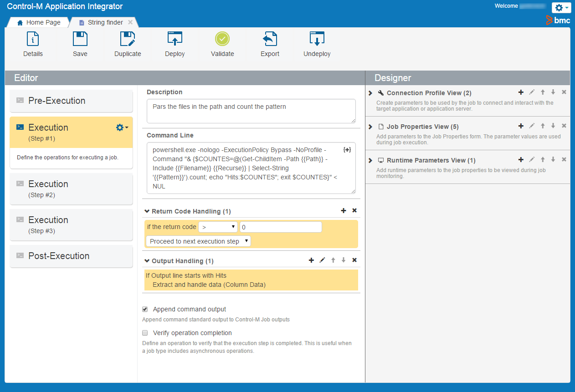Add a parameter to Runtime Parameters View
The height and width of the screenshot is (392, 575).
[521, 159]
